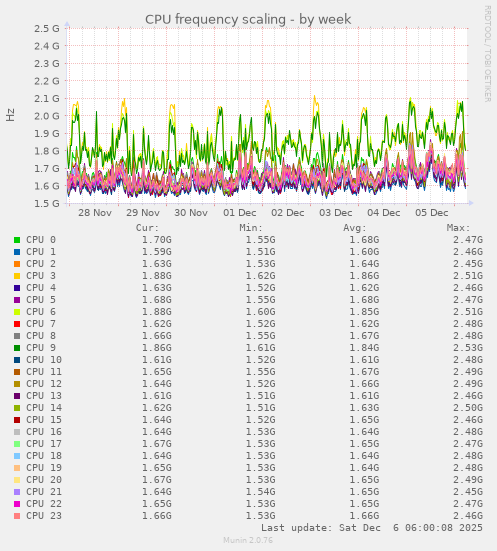The image size is (497, 551).
Task: Click the CPU 16 light gray legend swatch
Action: point(17,432)
